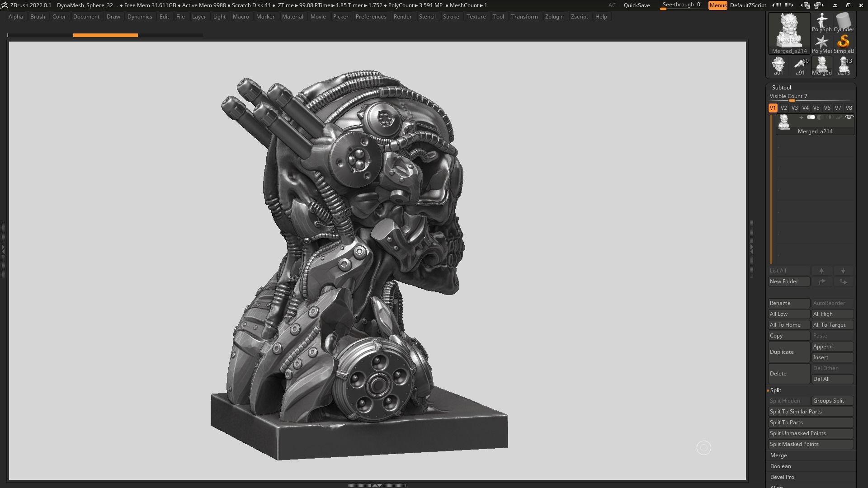Click the orange timeline progress bar
The width and height of the screenshot is (868, 488).
105,35
